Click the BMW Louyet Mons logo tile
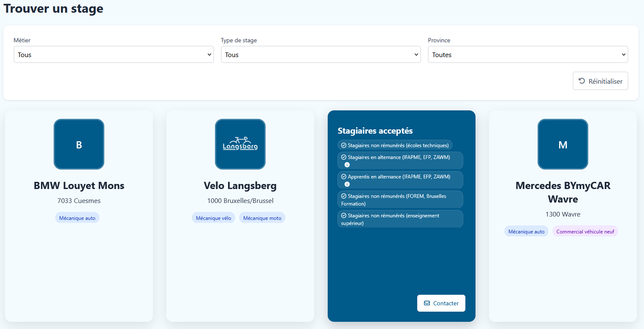The width and height of the screenshot is (644, 329). tap(79, 144)
